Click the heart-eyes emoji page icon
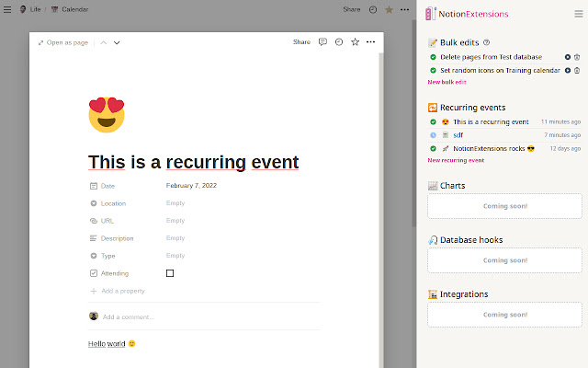This screenshot has height=368, width=588. click(107, 114)
